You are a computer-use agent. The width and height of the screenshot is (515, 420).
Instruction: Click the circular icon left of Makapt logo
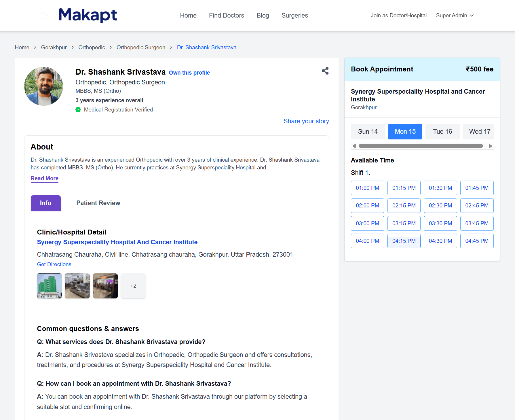pyautogui.click(x=43, y=15)
